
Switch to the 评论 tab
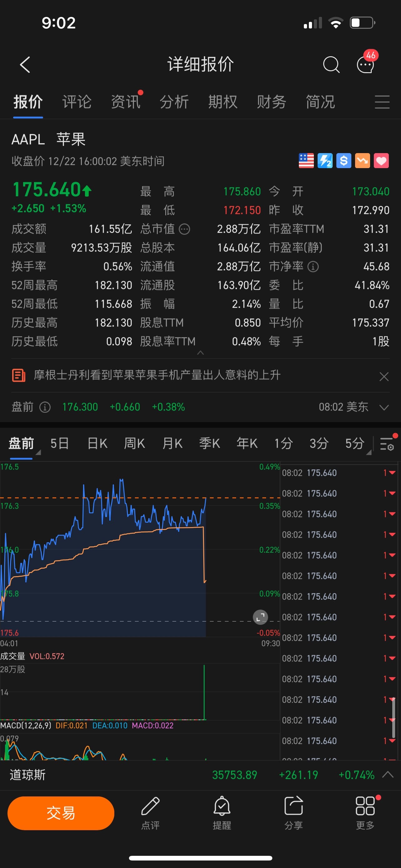tap(77, 102)
